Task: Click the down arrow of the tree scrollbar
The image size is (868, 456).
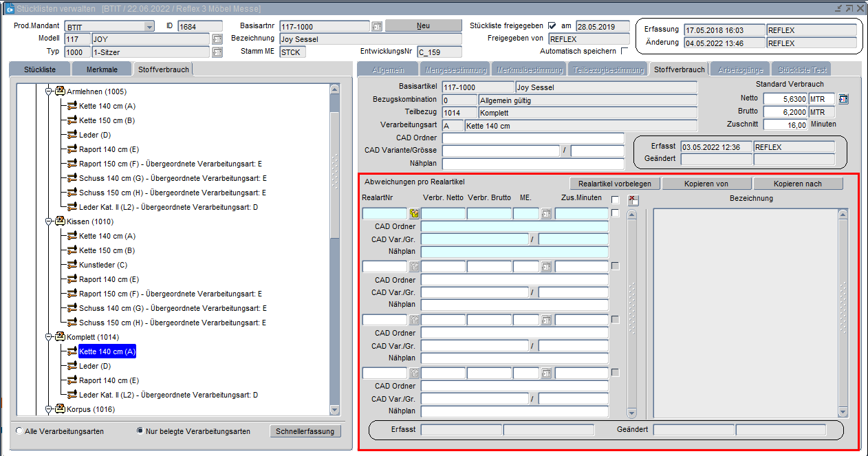Action: (x=335, y=411)
